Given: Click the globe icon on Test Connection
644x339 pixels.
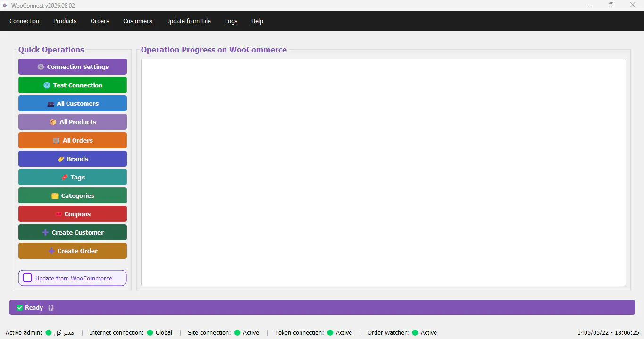Looking at the screenshot, I should 47,85.
